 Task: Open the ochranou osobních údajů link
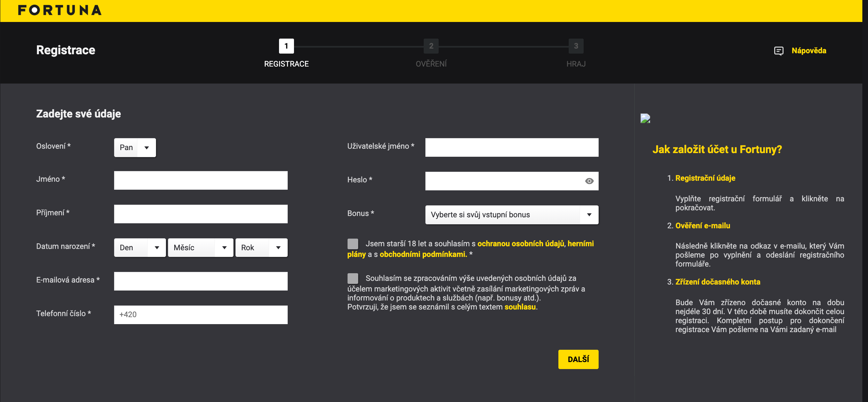click(x=520, y=244)
